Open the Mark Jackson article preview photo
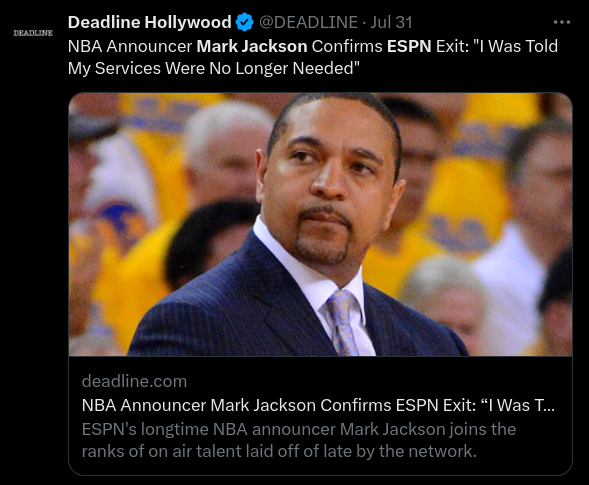 coord(320,224)
